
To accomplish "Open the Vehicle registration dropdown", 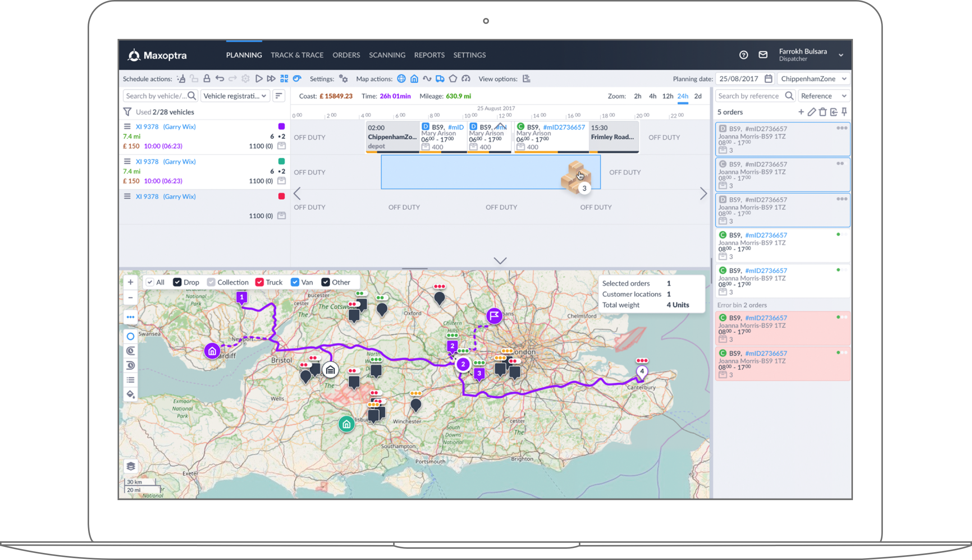I will (235, 96).
